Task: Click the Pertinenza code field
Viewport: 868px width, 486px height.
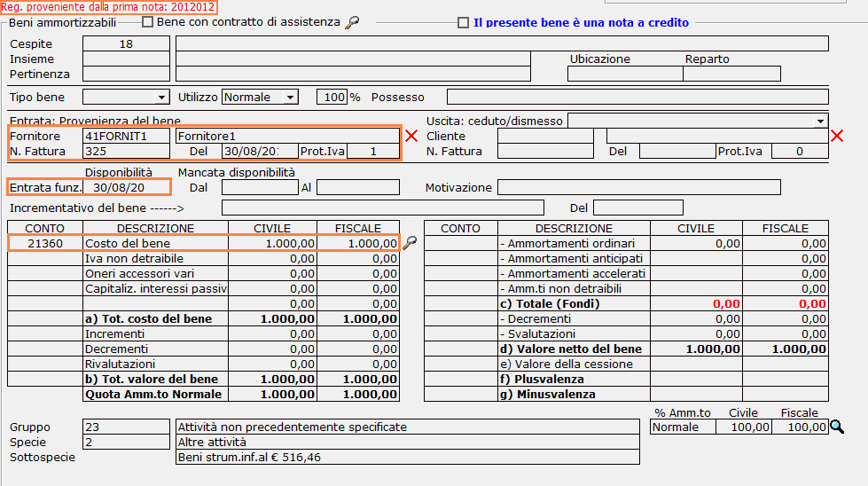Action: click(x=126, y=74)
